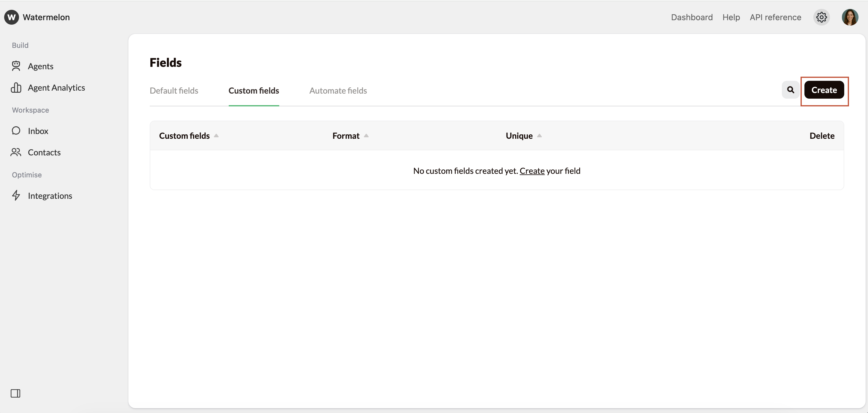Click the Create button
This screenshot has width=868, height=413.
click(x=824, y=90)
